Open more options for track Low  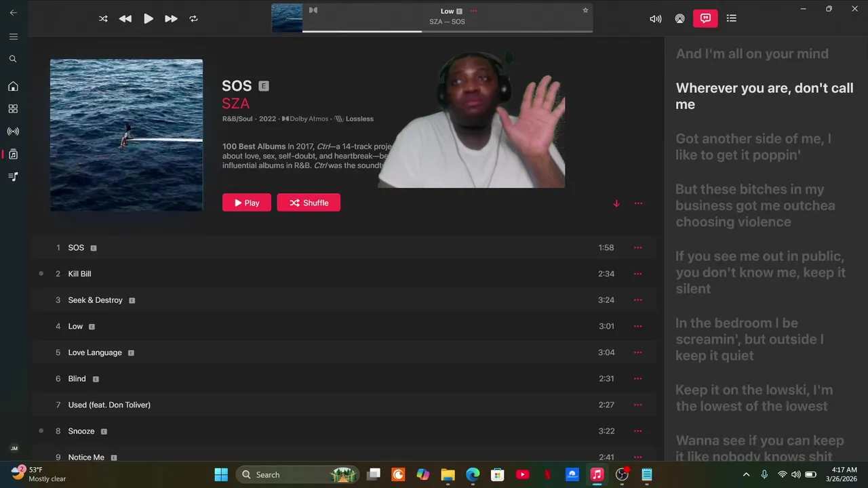(637, 326)
